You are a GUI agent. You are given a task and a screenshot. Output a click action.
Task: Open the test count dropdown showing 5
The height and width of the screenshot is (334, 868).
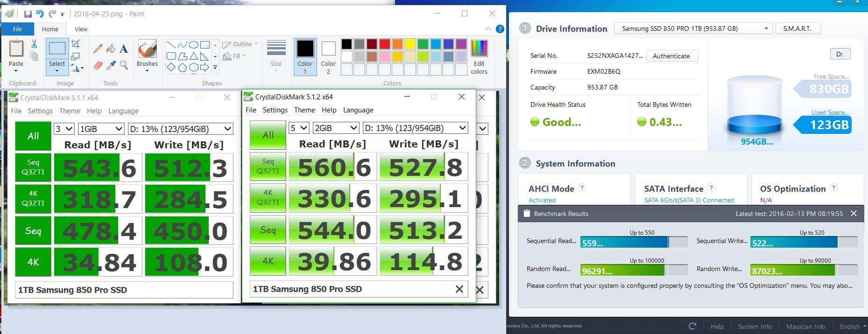coord(299,128)
